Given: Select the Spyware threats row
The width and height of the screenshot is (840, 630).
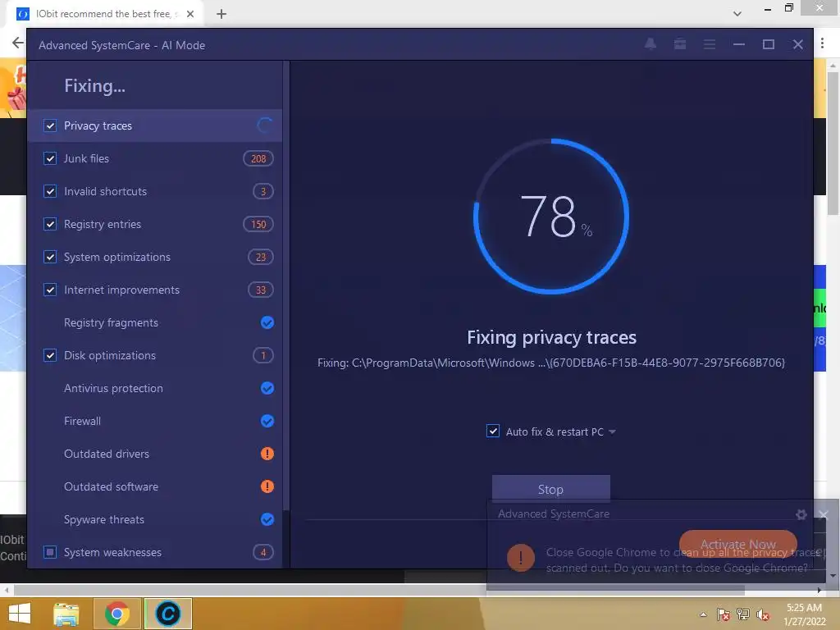Looking at the screenshot, I should click(x=155, y=519).
